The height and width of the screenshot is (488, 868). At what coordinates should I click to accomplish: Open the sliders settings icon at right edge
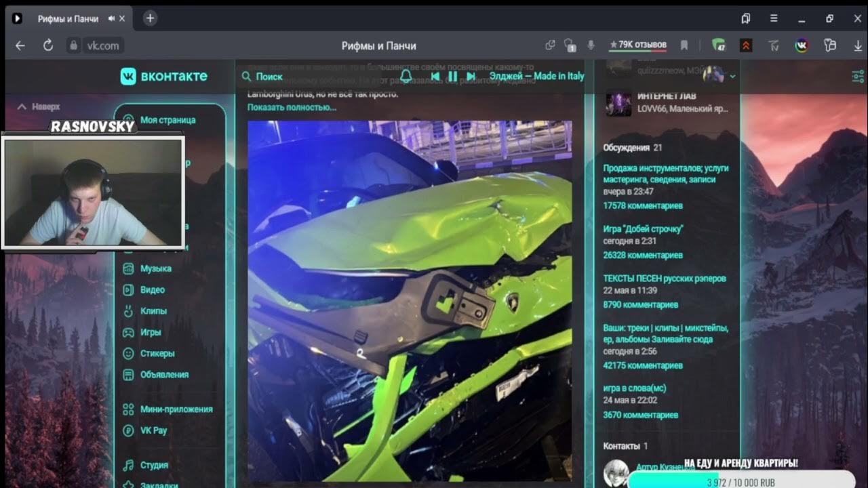tap(858, 76)
